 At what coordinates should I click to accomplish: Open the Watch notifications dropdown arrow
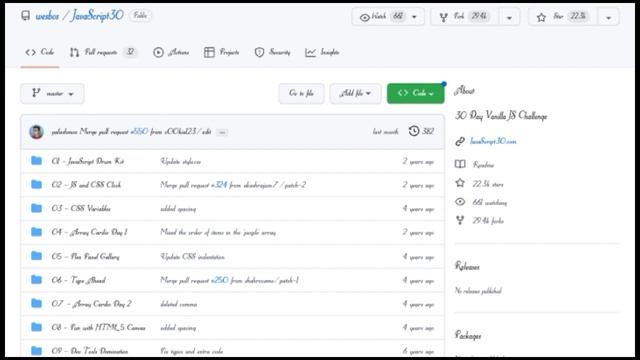414,17
